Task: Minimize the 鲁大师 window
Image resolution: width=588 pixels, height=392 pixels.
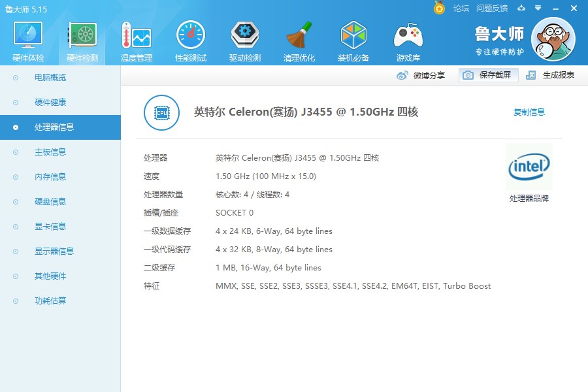Action: [x=556, y=8]
